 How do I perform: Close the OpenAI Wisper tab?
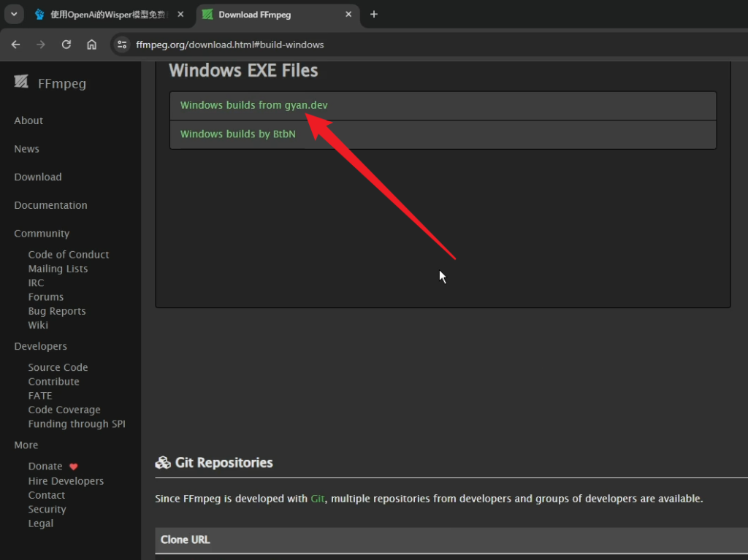[x=180, y=14]
